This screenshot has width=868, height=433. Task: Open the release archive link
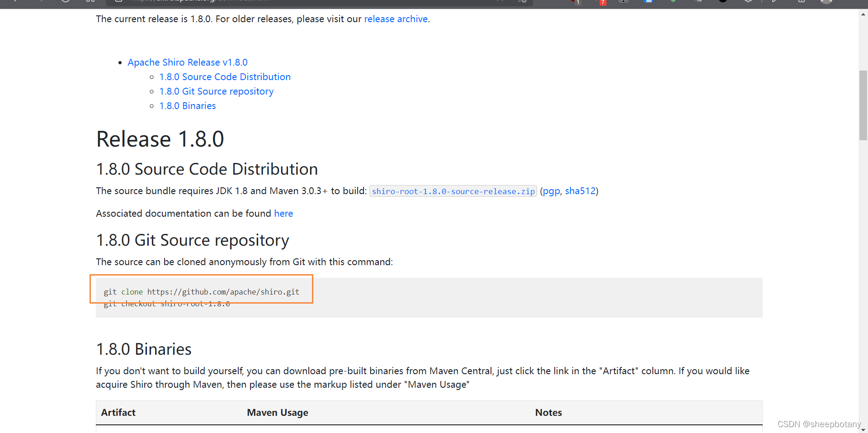(396, 19)
